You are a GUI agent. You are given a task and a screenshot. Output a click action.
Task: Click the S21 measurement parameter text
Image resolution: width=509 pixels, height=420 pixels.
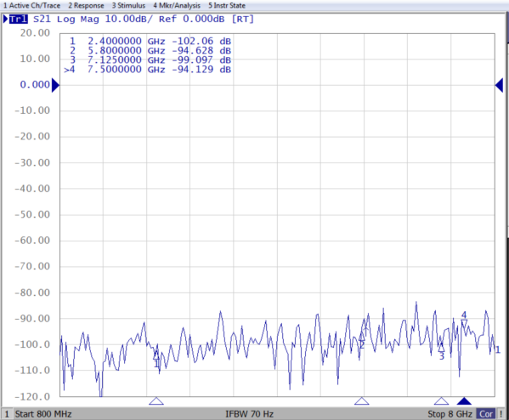(42, 20)
